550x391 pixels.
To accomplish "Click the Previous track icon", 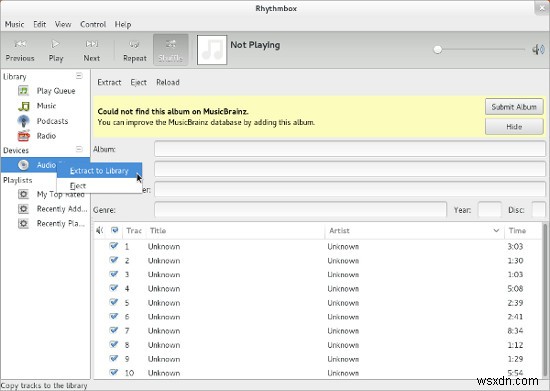I will [20, 44].
